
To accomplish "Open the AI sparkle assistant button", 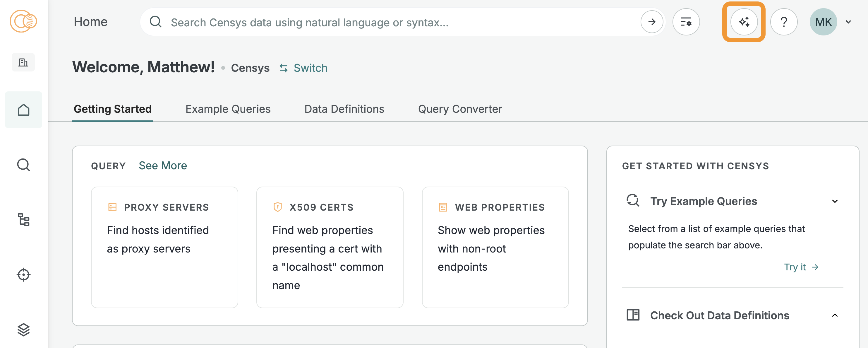I will [x=744, y=22].
